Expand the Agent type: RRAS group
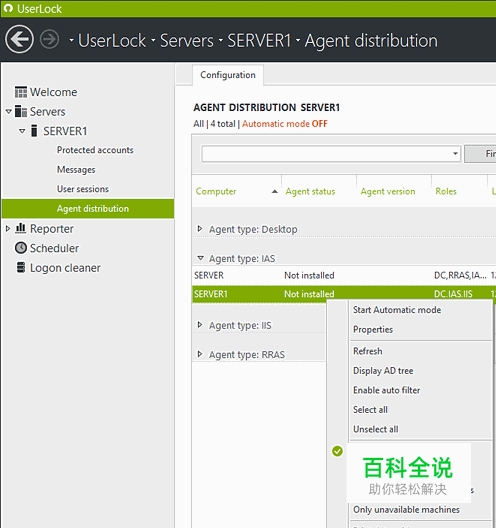Screen dimensions: 496x528 pyautogui.click(x=200, y=354)
